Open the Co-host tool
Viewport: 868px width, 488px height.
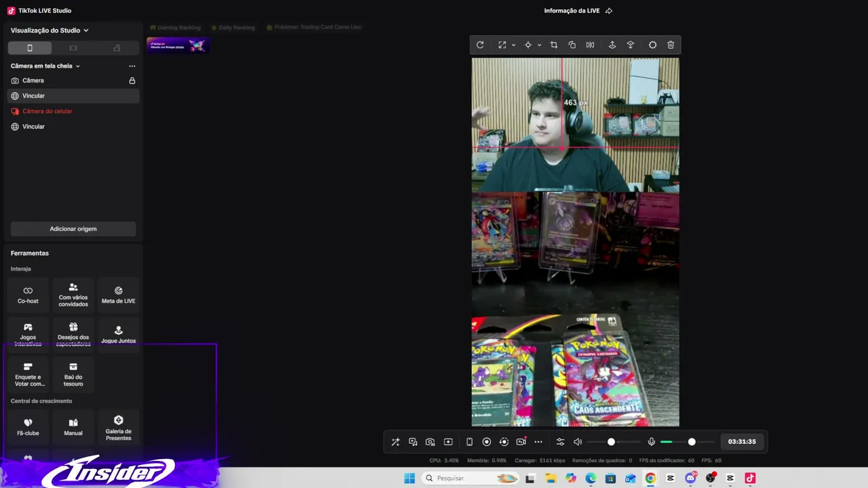click(28, 295)
